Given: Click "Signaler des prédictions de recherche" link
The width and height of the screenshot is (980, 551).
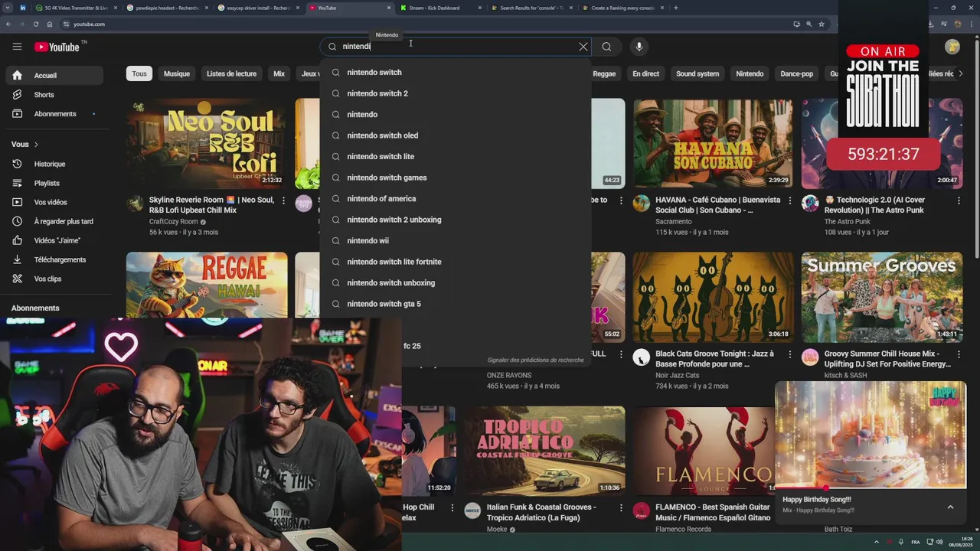Looking at the screenshot, I should (535, 360).
